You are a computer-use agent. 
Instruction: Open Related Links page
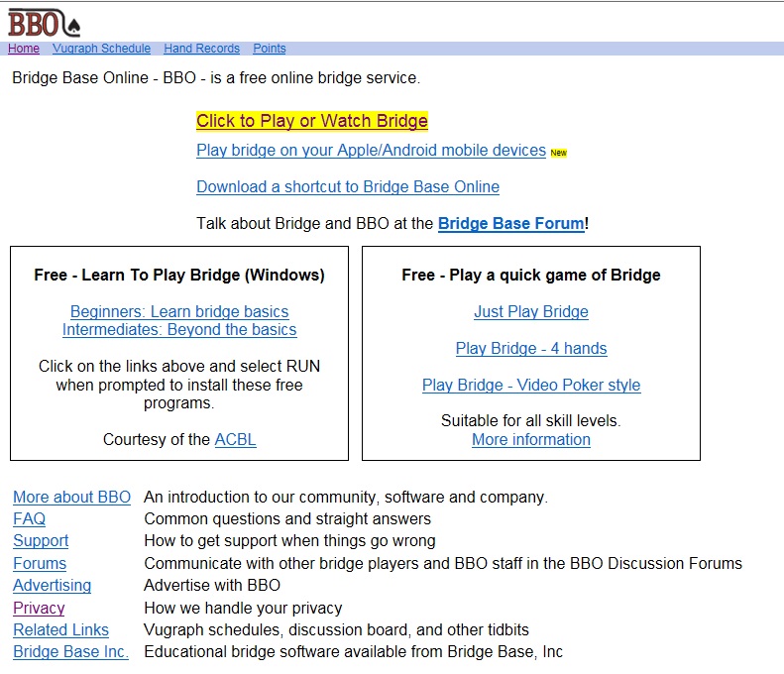point(61,630)
